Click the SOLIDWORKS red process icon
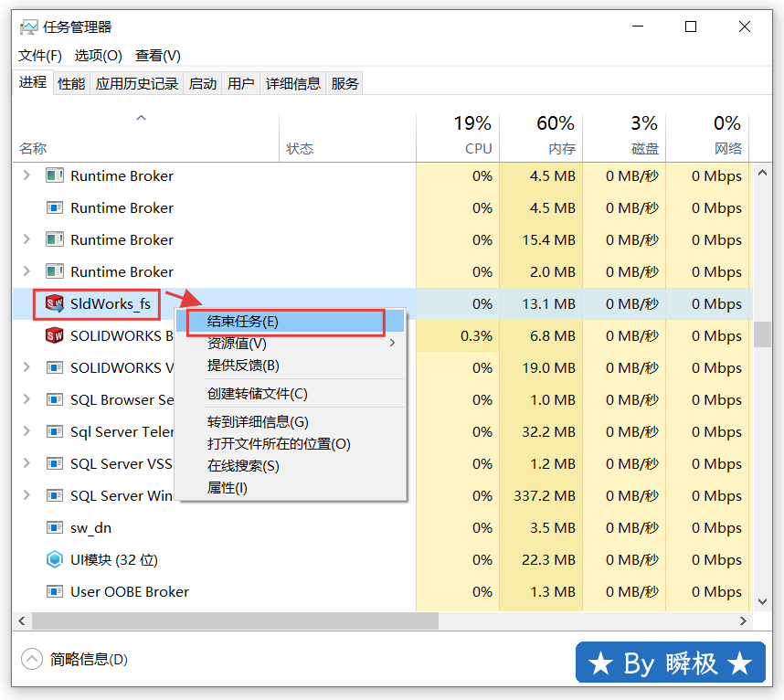The image size is (784, 700). coord(55,336)
